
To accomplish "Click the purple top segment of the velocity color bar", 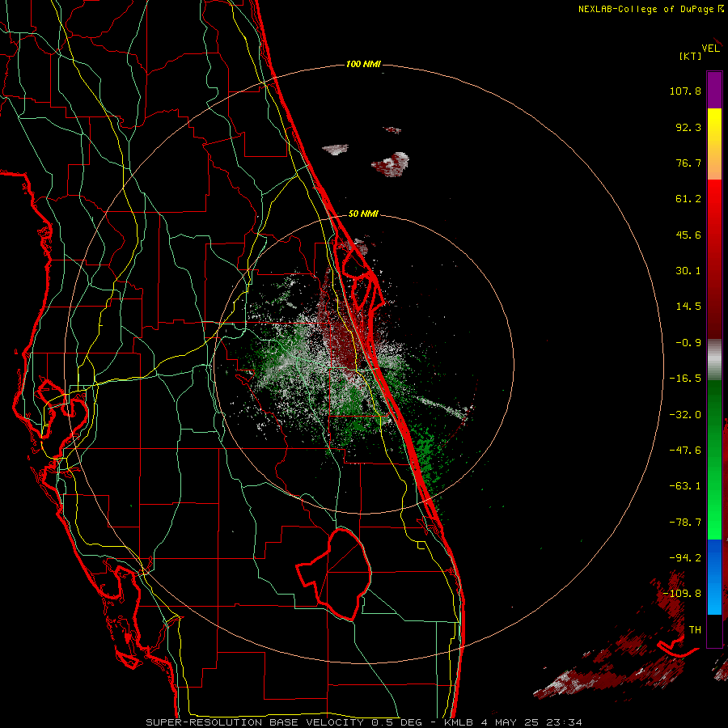I will (x=714, y=90).
